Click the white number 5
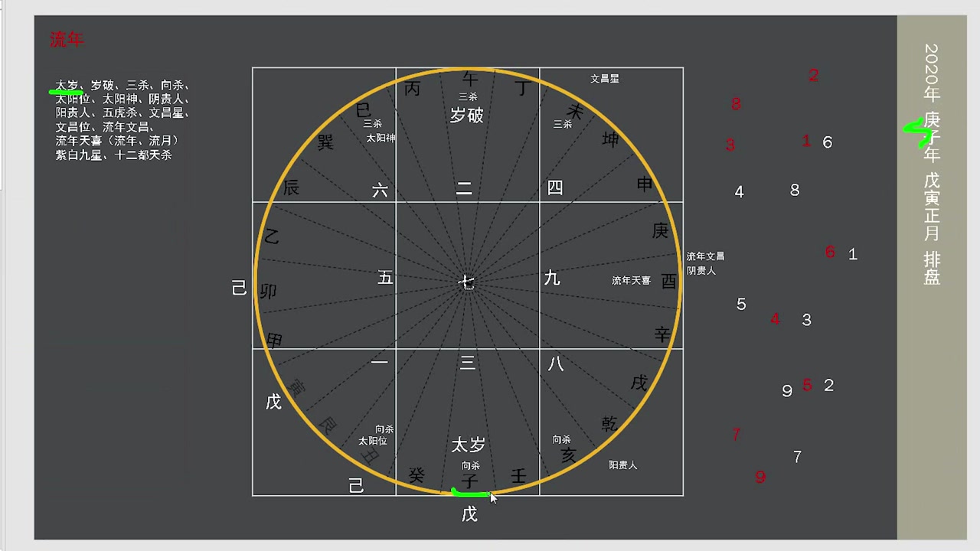This screenshot has height=551, width=980. pos(741,305)
